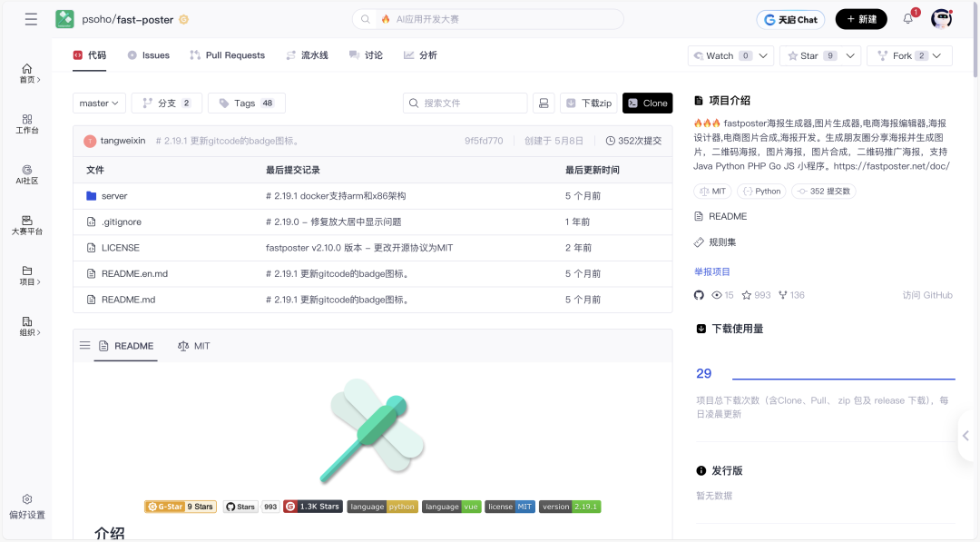Click commit hash 9f5fd770
This screenshot has width=980, height=542.
tap(484, 141)
